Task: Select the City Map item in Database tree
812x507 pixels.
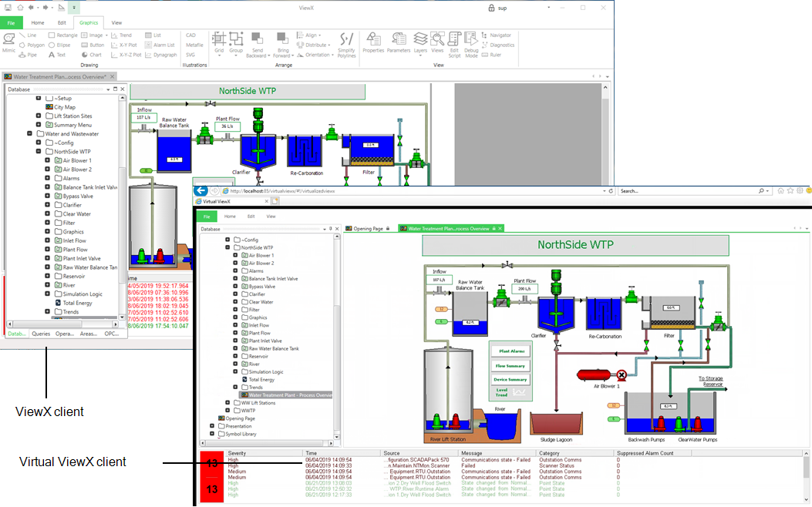Action: tap(64, 107)
